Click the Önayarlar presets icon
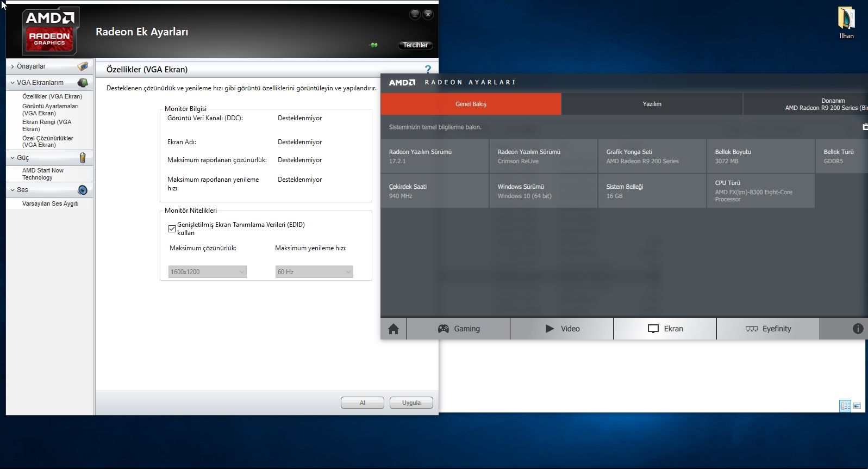The width and height of the screenshot is (868, 469). (x=83, y=66)
